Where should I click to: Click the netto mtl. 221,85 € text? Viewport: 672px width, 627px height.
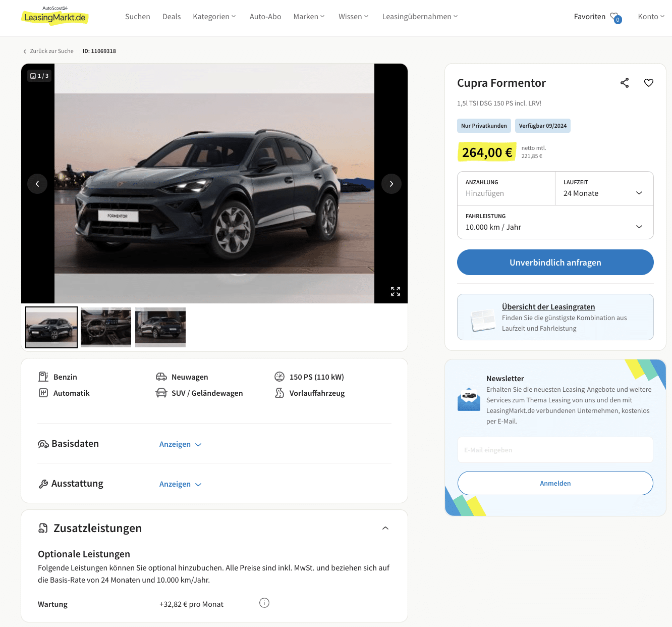(x=534, y=152)
